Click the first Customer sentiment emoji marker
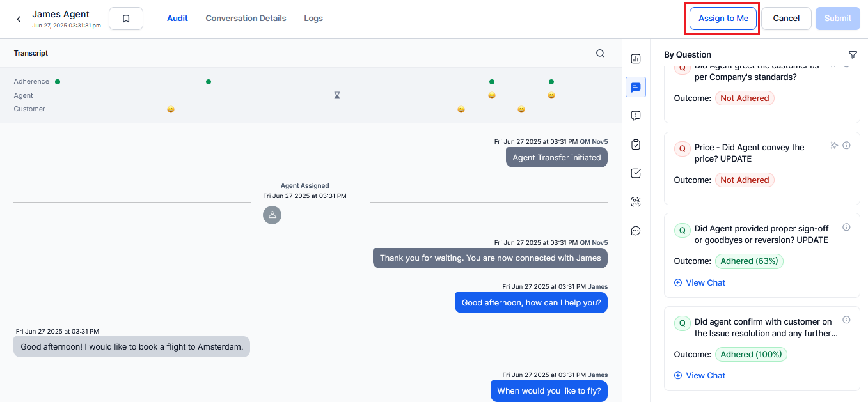868x402 pixels. pyautogui.click(x=171, y=109)
